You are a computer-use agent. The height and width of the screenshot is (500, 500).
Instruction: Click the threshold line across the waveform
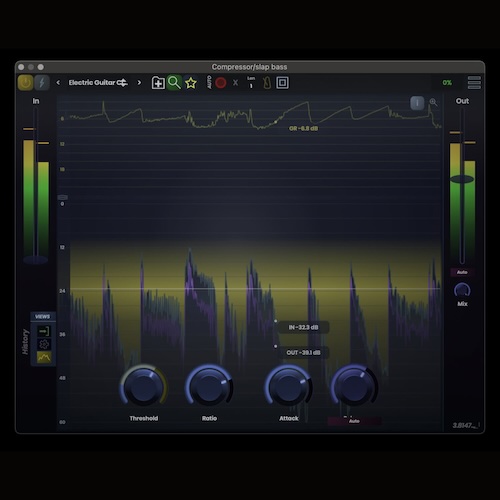pos(255,289)
